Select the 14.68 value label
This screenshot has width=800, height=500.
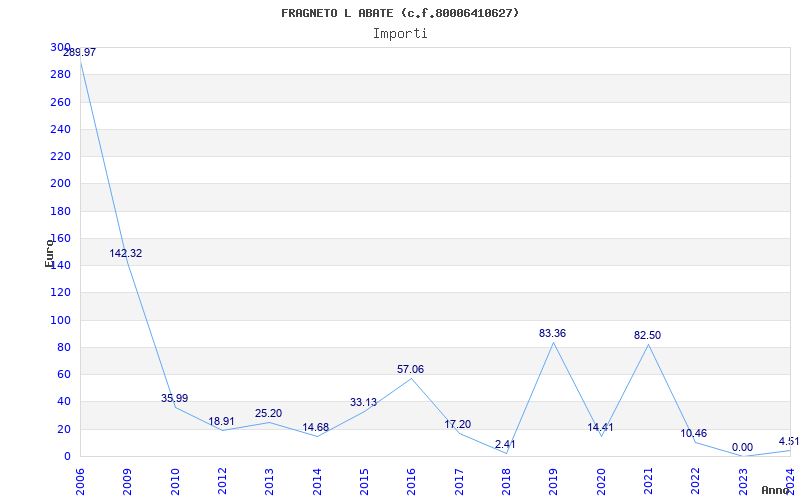pos(315,428)
